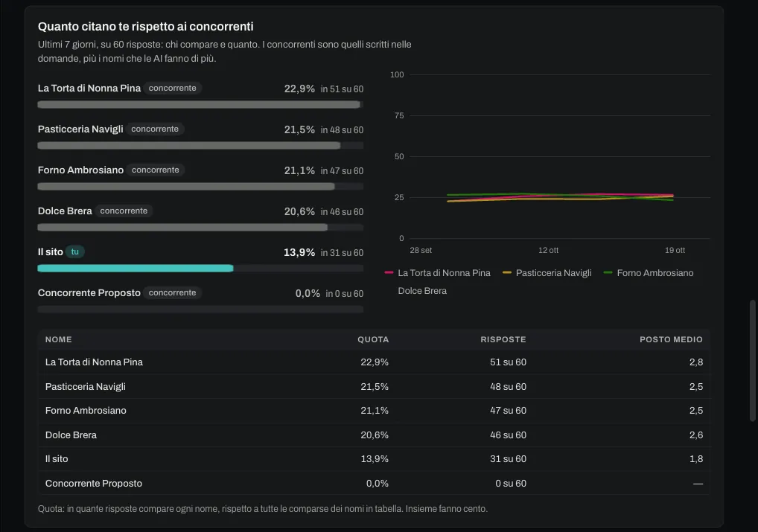Click the gray share bar under Dolce Brera
This screenshot has width=758, height=532.
click(182, 228)
